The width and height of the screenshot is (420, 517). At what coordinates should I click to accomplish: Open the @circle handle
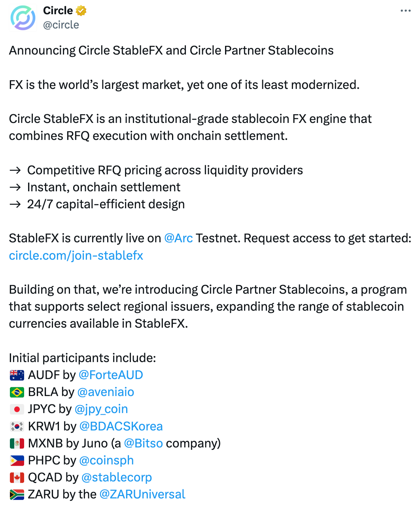point(61,25)
